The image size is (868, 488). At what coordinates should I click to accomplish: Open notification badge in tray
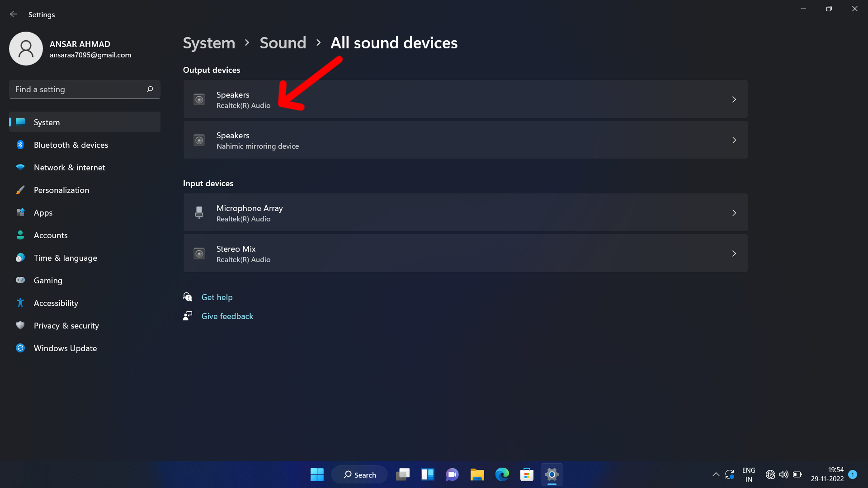[853, 474]
